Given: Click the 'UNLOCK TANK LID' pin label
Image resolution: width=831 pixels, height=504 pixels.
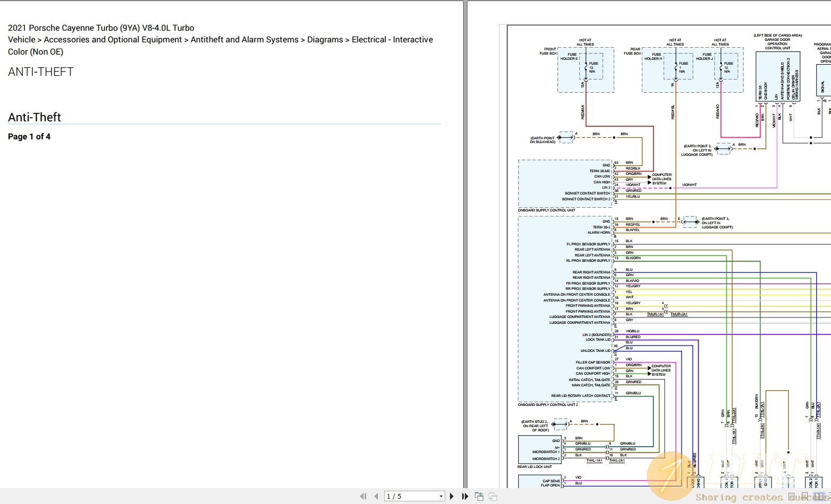Looking at the screenshot, I should tap(596, 351).
